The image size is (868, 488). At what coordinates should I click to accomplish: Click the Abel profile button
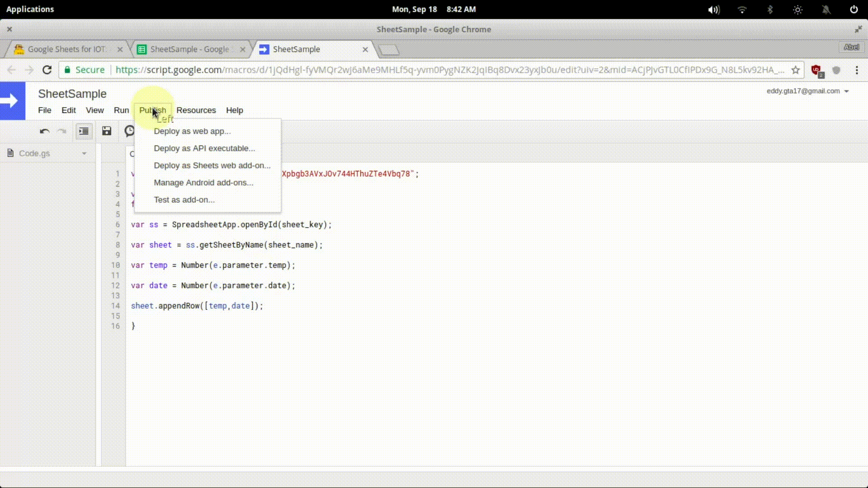tap(851, 47)
